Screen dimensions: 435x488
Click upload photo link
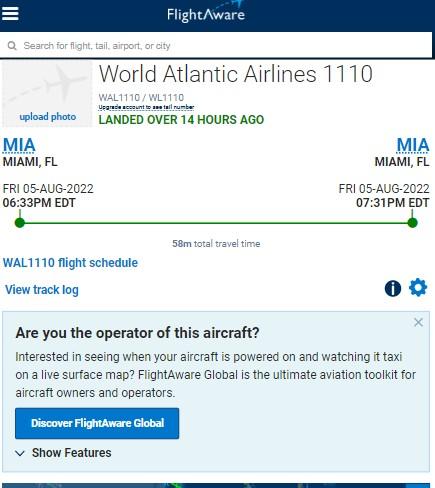[x=48, y=117]
